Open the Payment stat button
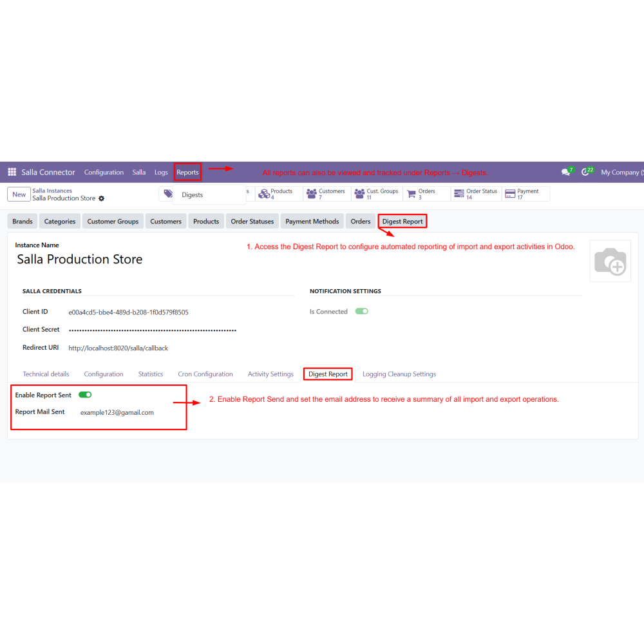Image resolution: width=644 pixels, height=644 pixels. [526, 194]
